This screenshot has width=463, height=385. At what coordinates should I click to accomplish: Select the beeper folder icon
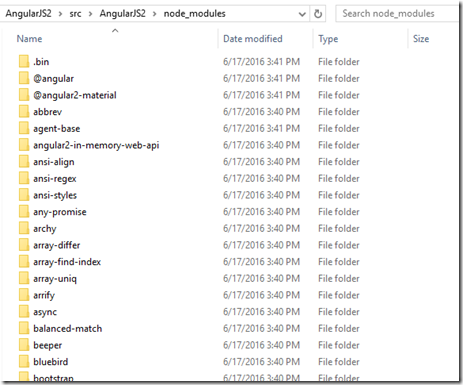(24, 345)
